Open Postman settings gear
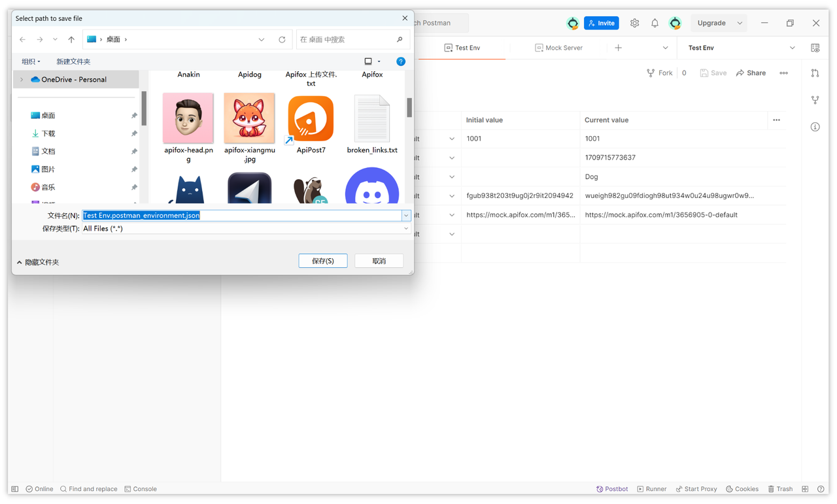 (x=634, y=23)
